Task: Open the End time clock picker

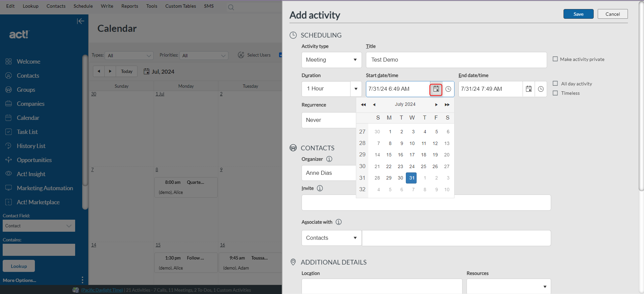Action: tap(541, 89)
